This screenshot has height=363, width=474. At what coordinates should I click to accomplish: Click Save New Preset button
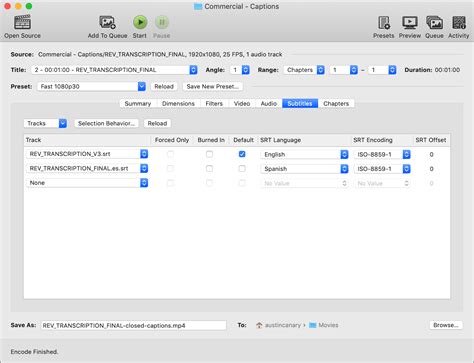213,86
